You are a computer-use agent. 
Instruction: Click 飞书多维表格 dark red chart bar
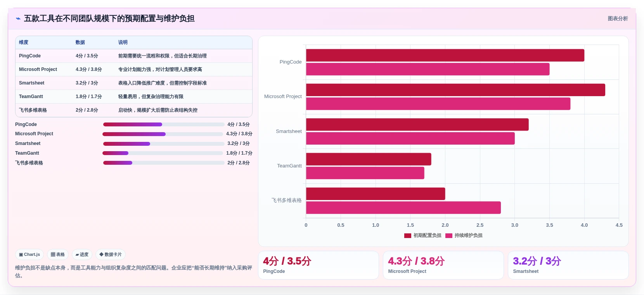coord(376,194)
